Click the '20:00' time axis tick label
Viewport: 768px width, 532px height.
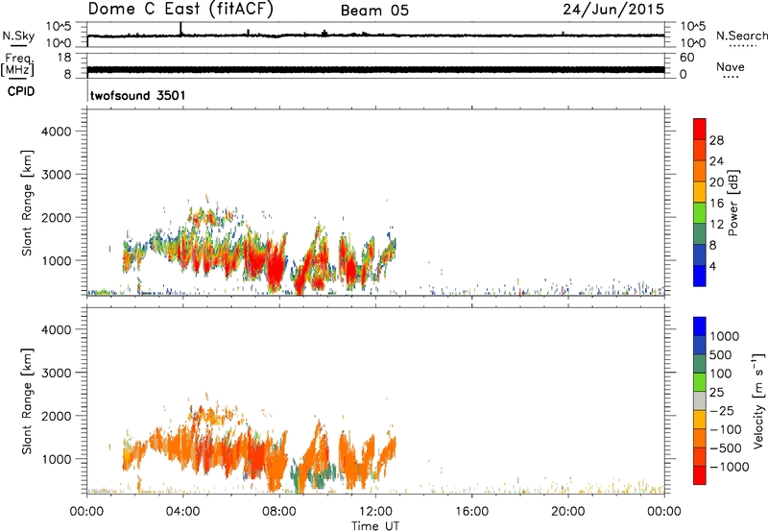[x=568, y=512]
